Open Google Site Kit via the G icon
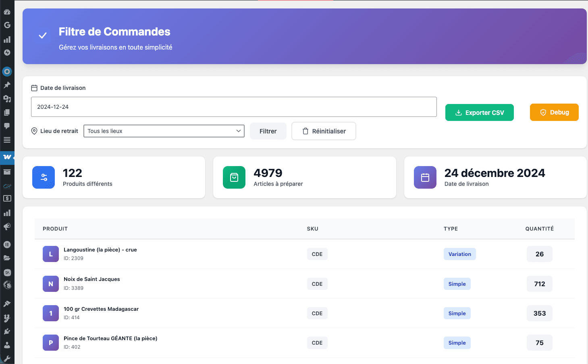Image resolution: width=588 pixels, height=364 pixels. (7, 25)
